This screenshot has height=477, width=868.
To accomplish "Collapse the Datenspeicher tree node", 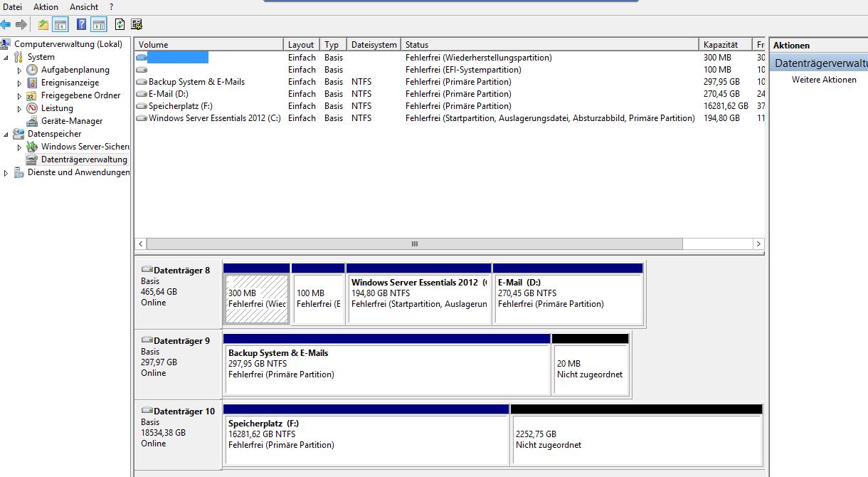I will point(6,134).
